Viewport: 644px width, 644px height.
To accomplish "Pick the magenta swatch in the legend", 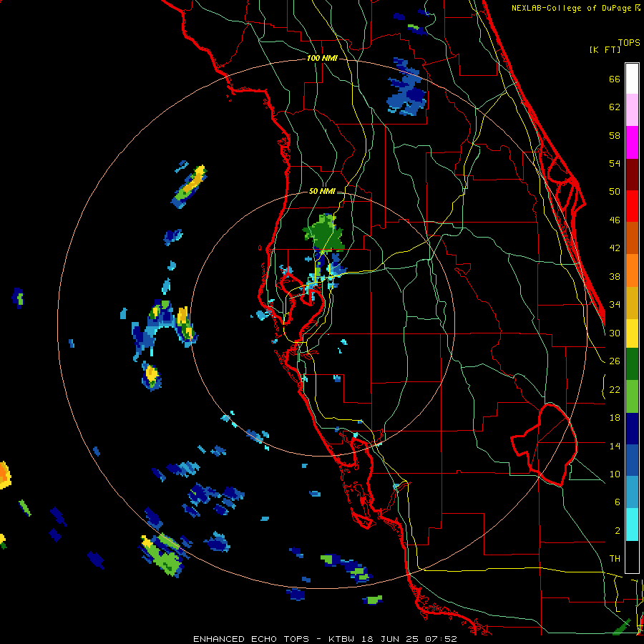I will point(632,142).
